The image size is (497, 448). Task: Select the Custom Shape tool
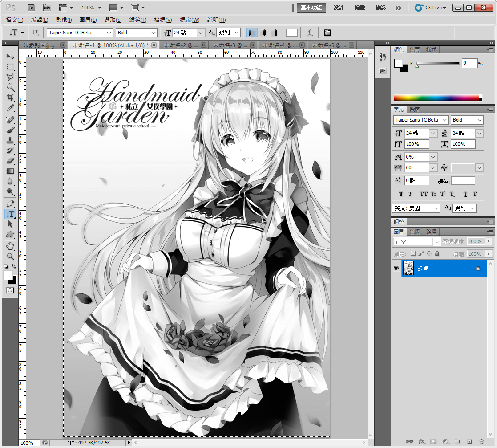click(10, 234)
